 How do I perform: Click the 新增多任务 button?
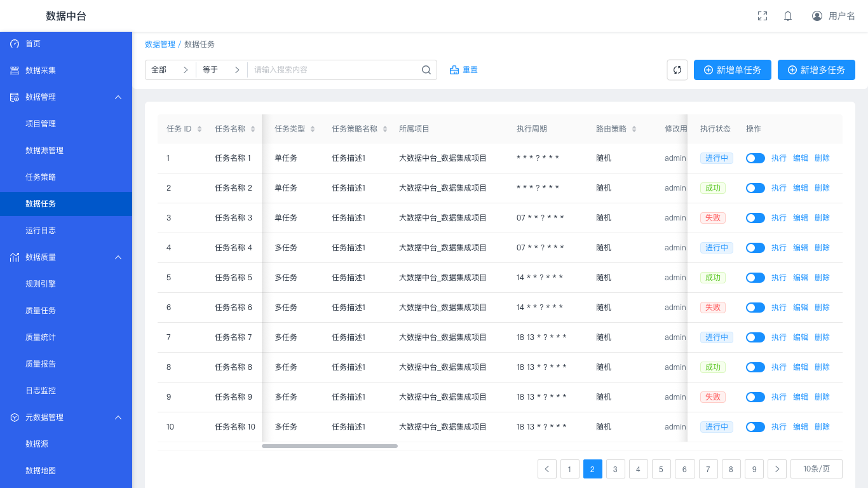click(x=817, y=70)
